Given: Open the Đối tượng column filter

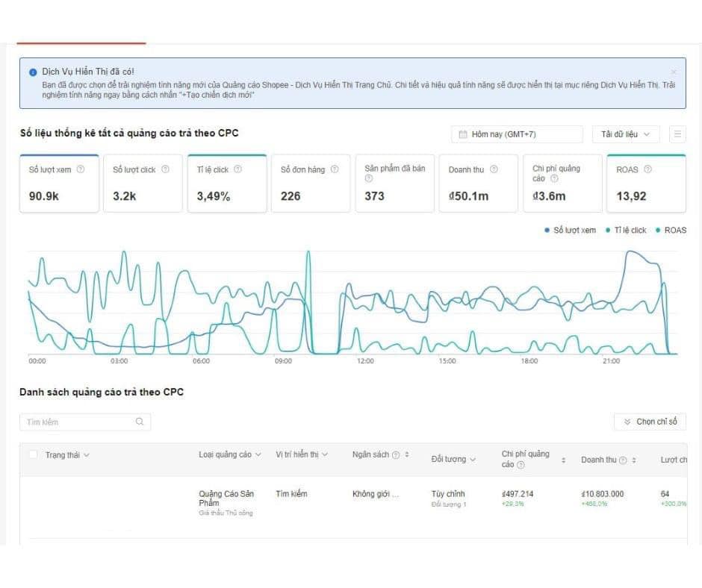Looking at the screenshot, I should point(453,459).
